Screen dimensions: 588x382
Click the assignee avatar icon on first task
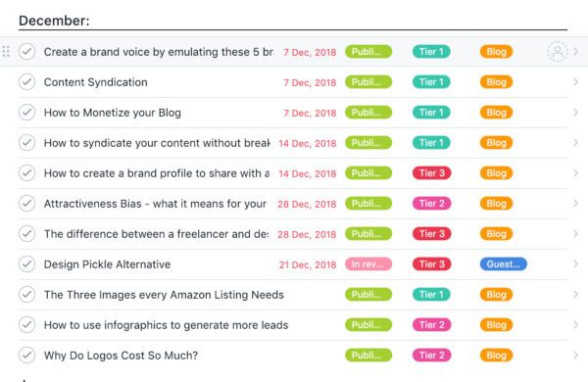[x=558, y=52]
